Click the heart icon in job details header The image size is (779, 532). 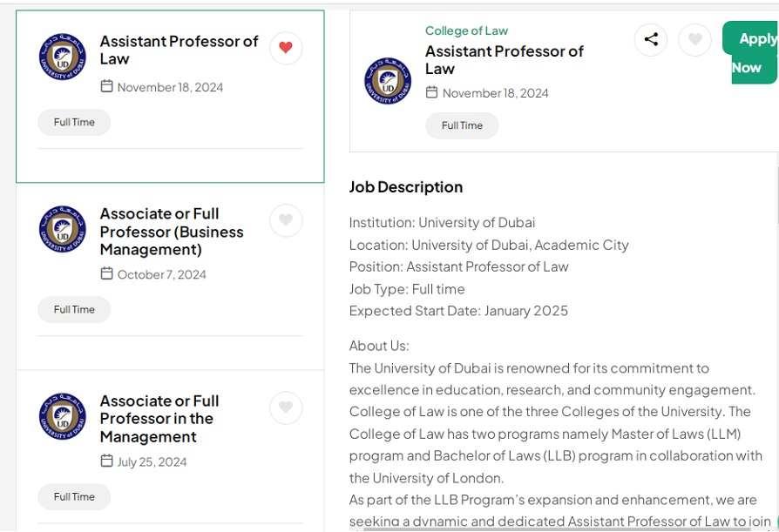694,39
